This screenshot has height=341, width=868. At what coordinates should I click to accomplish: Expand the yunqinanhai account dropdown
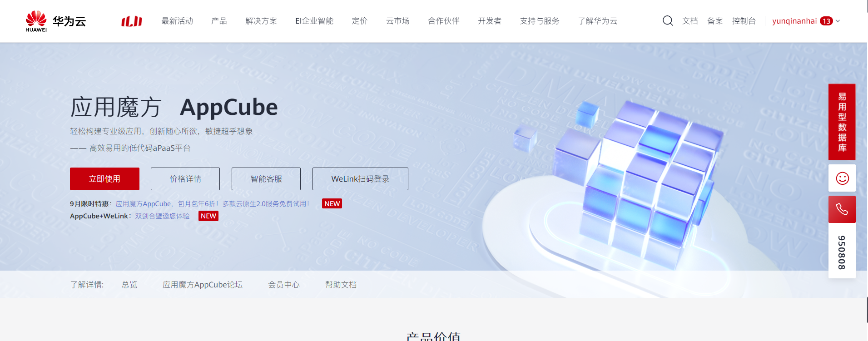(x=838, y=21)
